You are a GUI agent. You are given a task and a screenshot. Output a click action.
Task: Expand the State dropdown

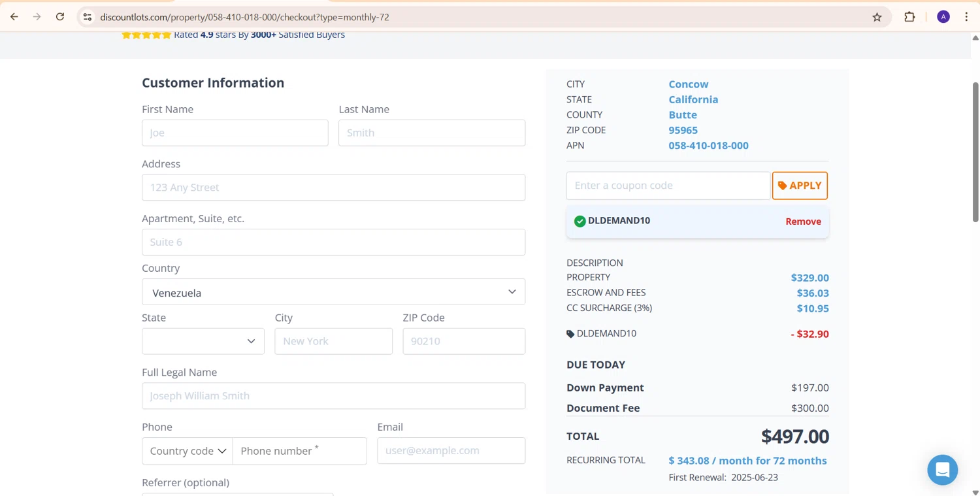(203, 341)
